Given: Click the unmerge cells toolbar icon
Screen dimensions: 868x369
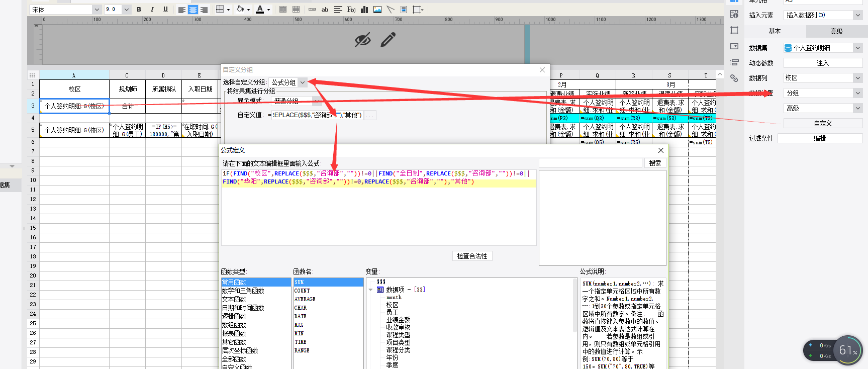Looking at the screenshot, I should pyautogui.click(x=296, y=10).
